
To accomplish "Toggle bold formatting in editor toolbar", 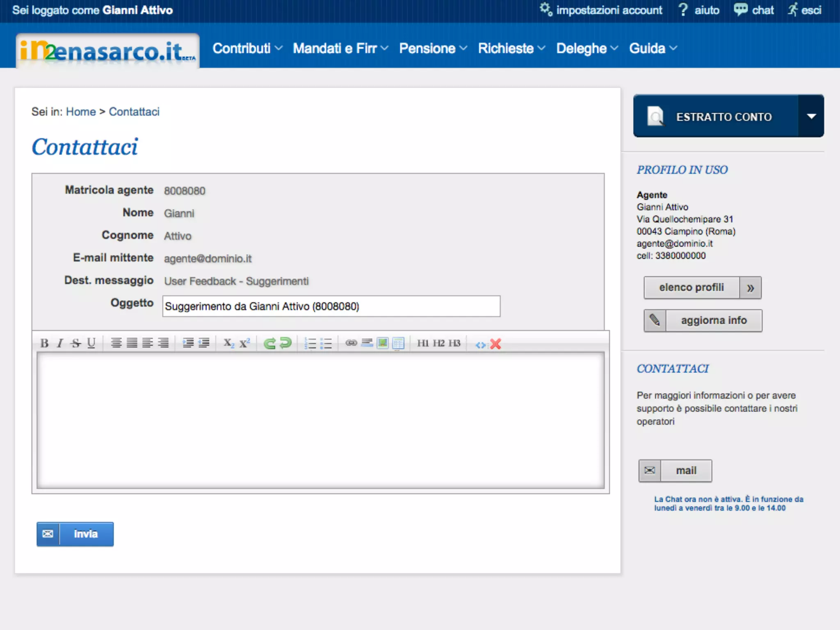I will click(x=44, y=343).
